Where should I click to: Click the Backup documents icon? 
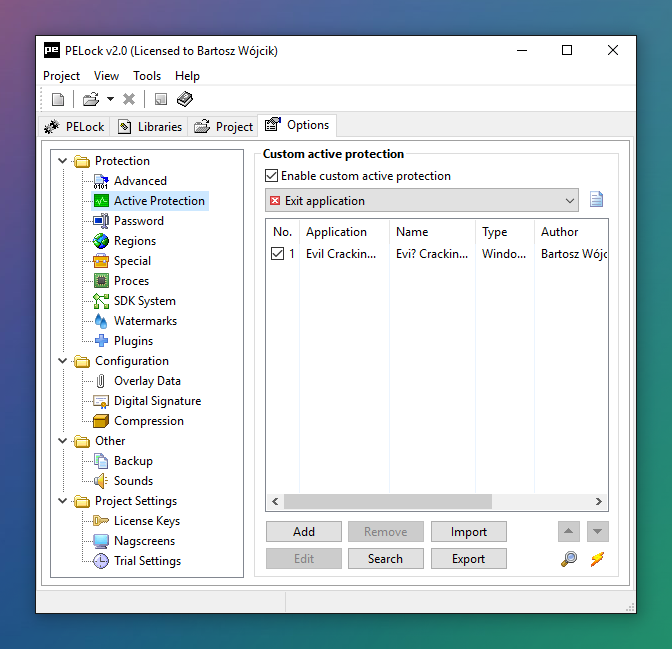(101, 461)
